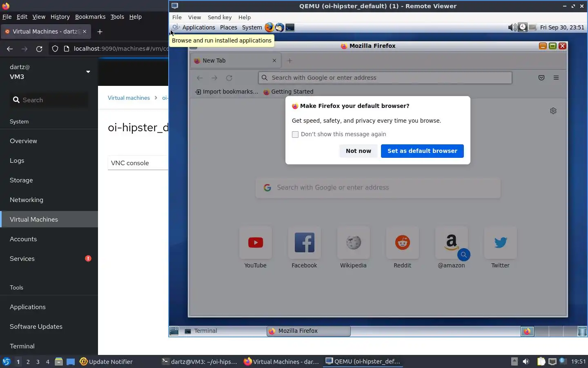Open host Firefox Bookmarks menu
588x368 pixels.
coord(90,17)
